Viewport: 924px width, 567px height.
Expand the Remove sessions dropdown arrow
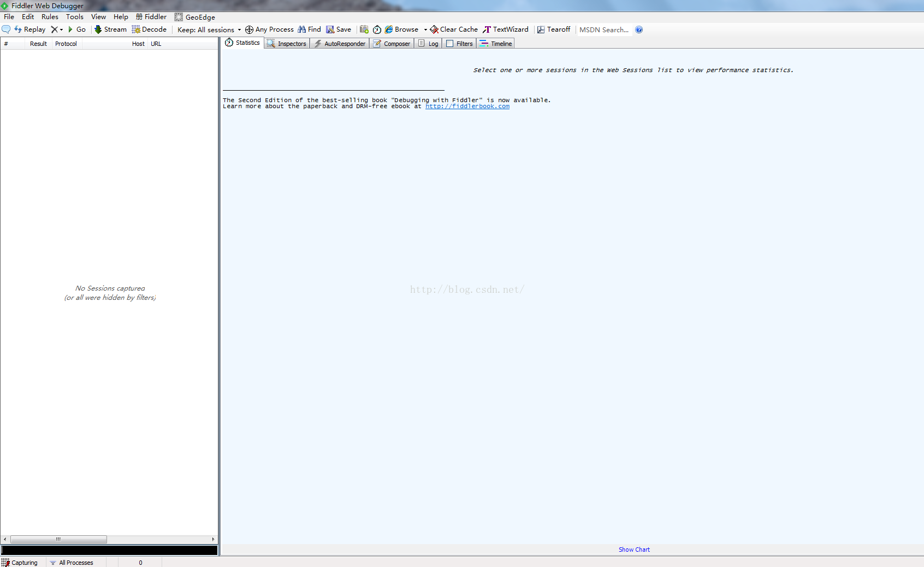[x=61, y=30]
